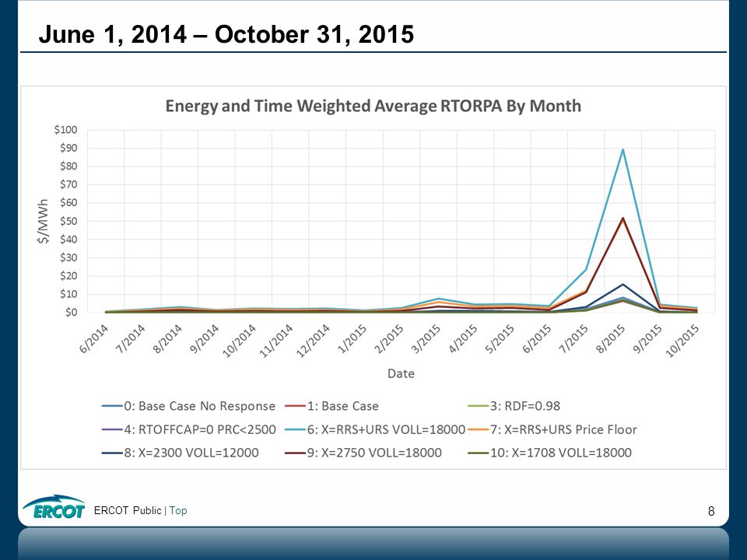Click the 10/2015 x-axis label

(682, 341)
